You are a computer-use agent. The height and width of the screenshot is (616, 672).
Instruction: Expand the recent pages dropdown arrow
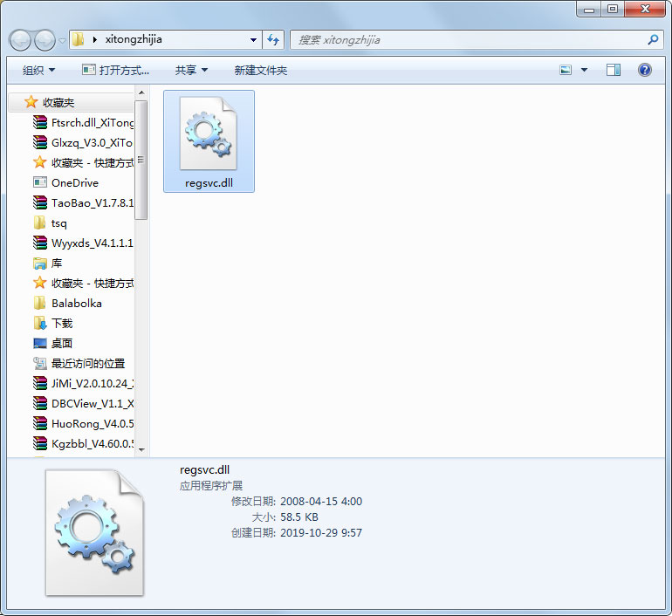[62, 41]
